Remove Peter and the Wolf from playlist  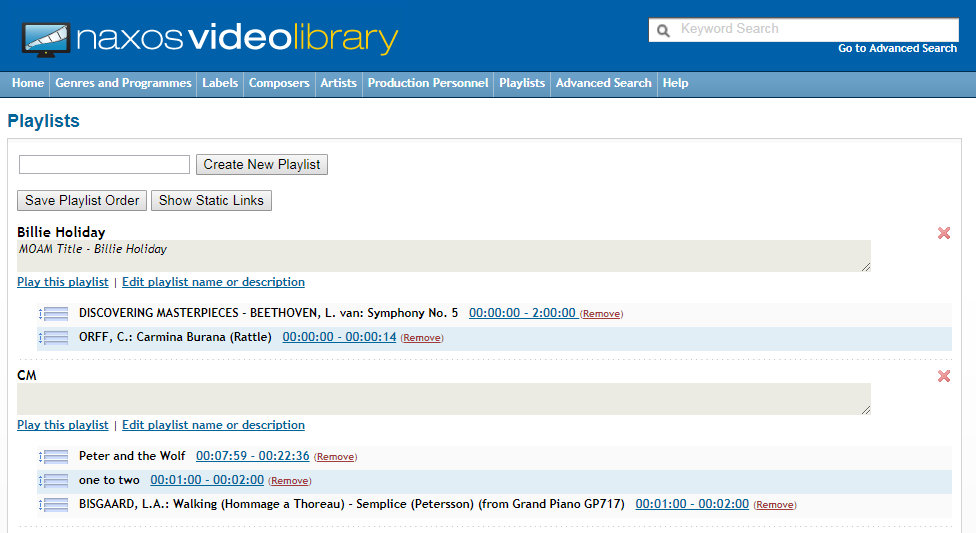coord(335,457)
